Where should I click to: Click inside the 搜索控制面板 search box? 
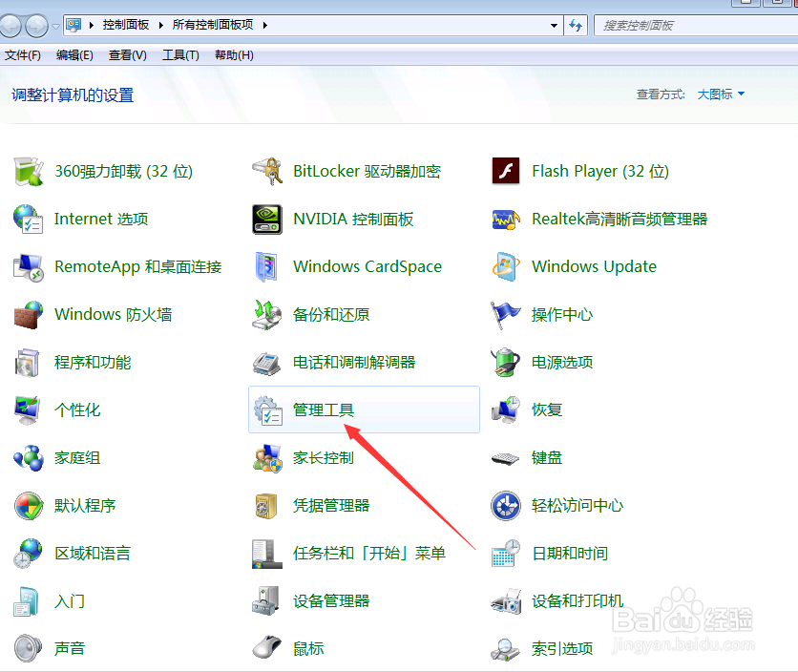pyautogui.click(x=697, y=25)
